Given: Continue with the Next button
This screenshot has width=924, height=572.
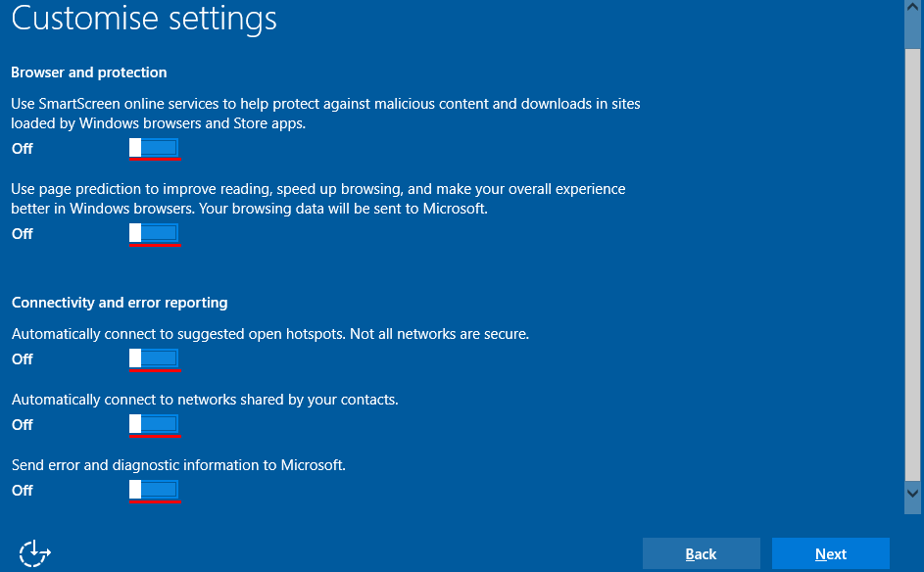Looking at the screenshot, I should coord(831,553).
